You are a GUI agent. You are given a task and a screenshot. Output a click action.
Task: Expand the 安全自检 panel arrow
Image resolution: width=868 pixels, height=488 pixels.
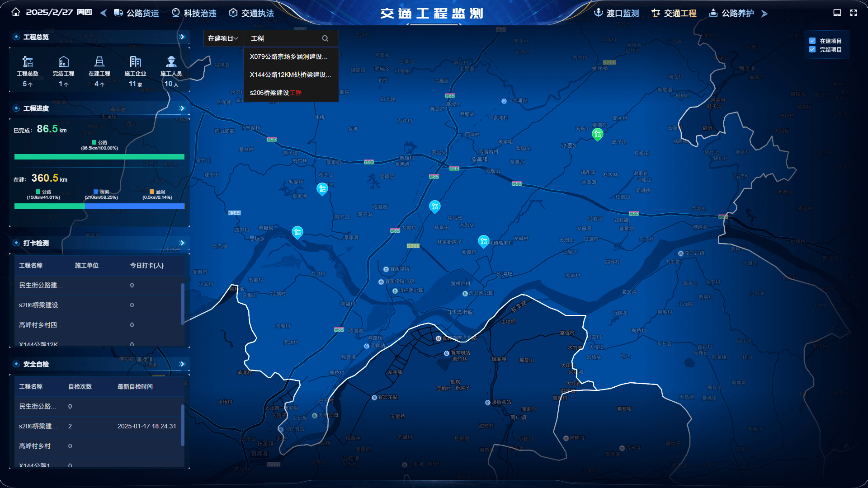click(182, 364)
